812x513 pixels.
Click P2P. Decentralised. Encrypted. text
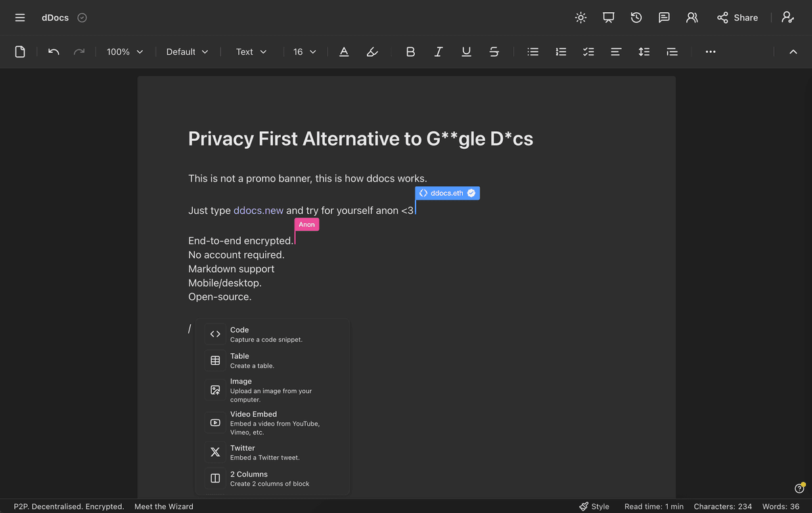tap(69, 506)
